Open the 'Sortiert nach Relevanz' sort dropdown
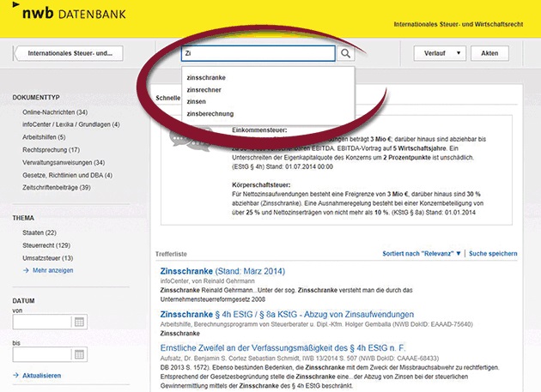The height and width of the screenshot is (392, 541). (x=421, y=254)
